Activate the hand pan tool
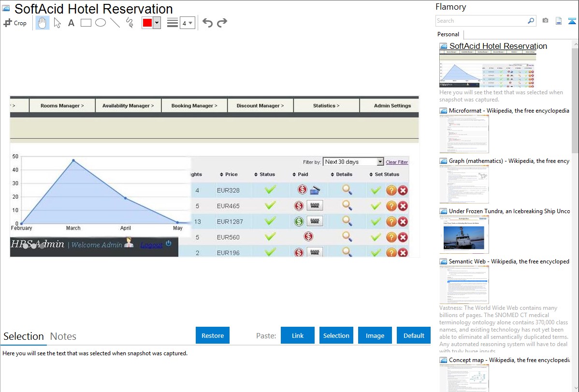 click(x=42, y=23)
